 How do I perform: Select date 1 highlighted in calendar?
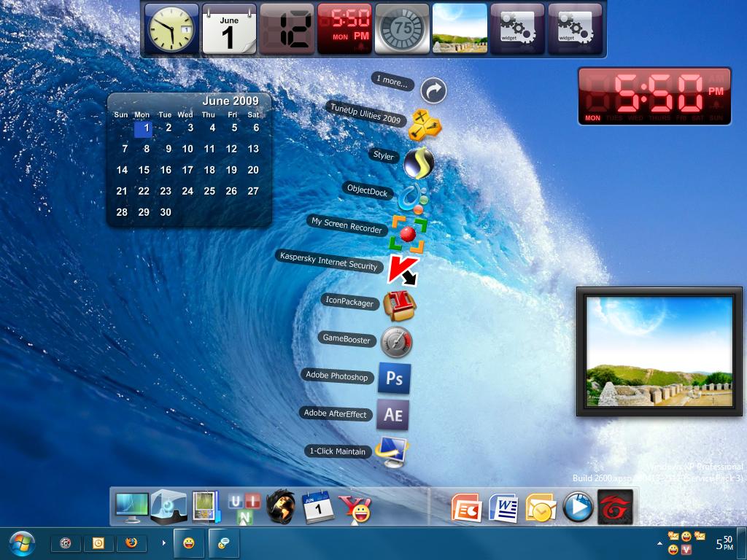tap(144, 128)
